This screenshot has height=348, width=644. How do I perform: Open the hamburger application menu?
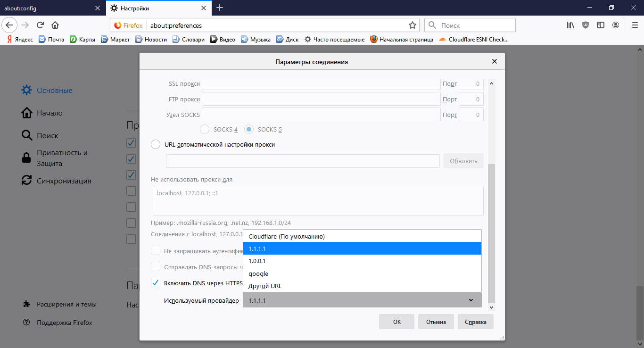click(634, 25)
